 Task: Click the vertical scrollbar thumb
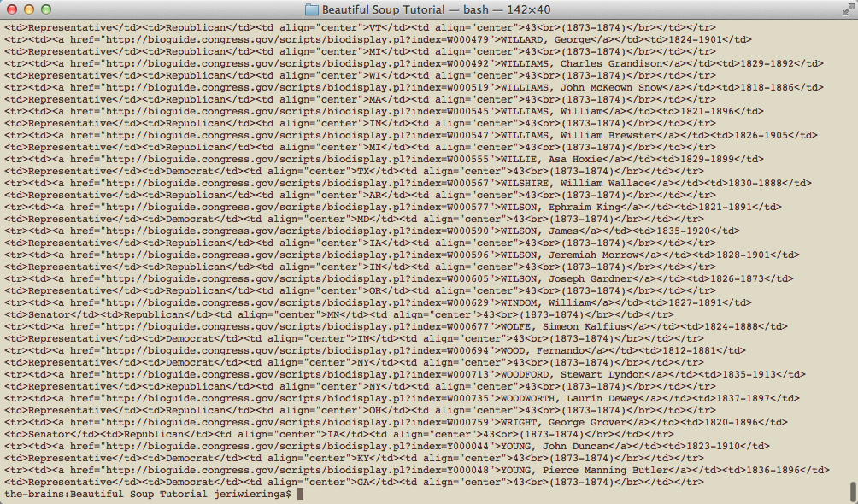(852, 491)
